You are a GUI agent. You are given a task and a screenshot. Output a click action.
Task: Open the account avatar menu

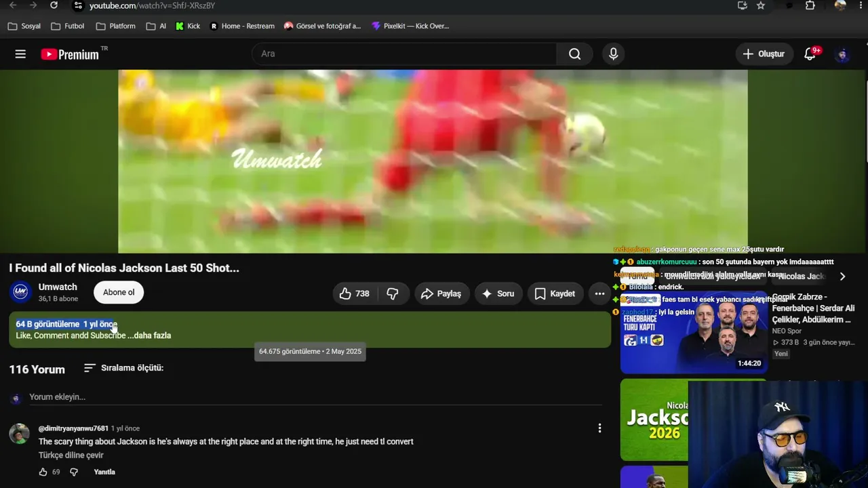click(x=842, y=54)
